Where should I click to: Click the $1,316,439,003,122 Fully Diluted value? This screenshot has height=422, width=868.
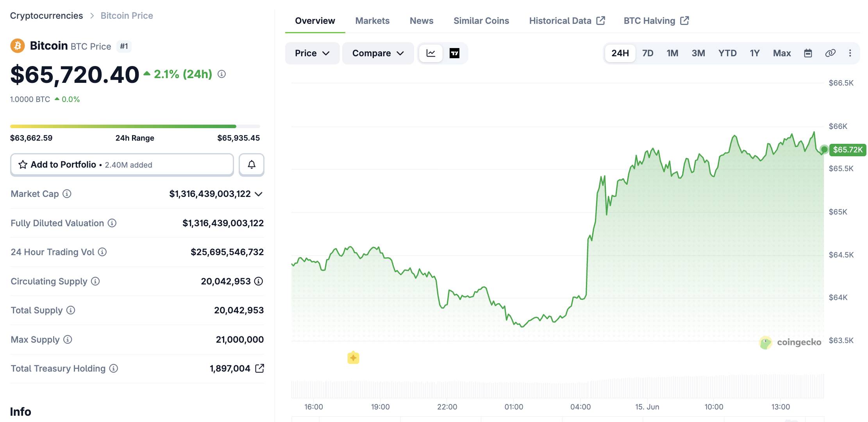click(x=223, y=223)
